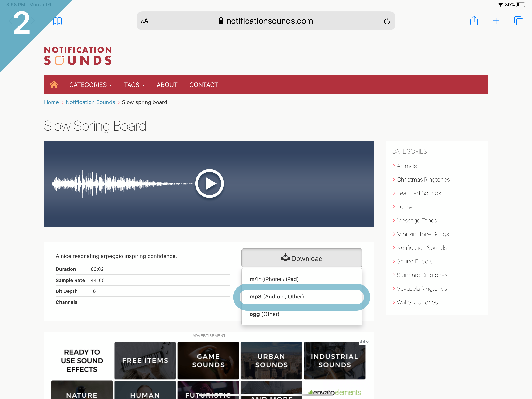
Task: Open the CONTACT menu item
Action: click(203, 85)
